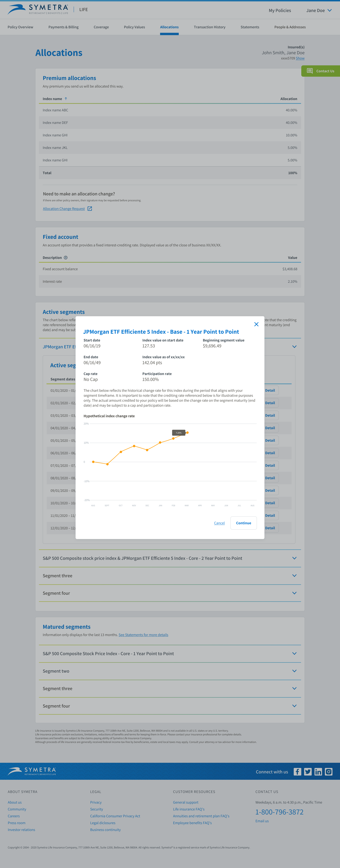The image size is (340, 868).
Task: Open Allocation Change Request external link icon
Action: (89, 209)
